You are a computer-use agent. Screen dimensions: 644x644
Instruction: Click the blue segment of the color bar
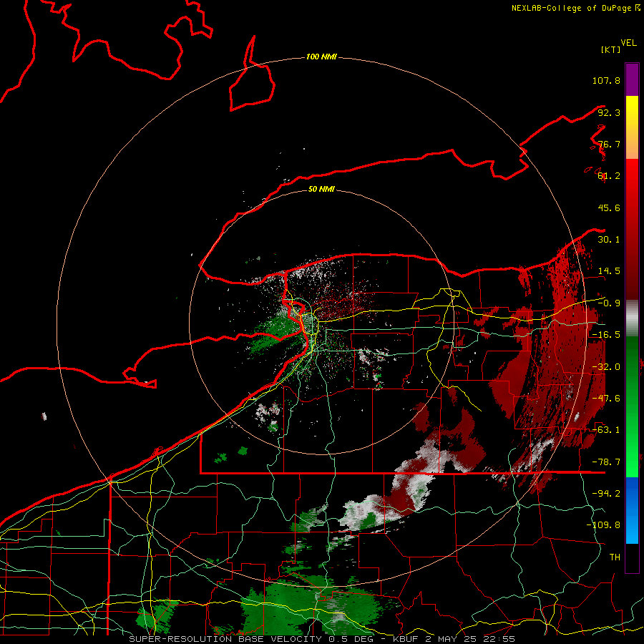[632, 510]
